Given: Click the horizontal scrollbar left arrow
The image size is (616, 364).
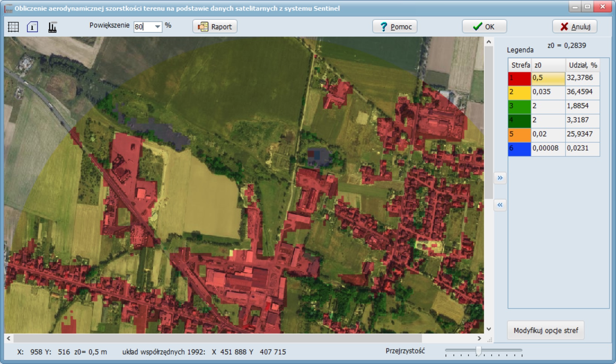Looking at the screenshot, I should click(9, 338).
